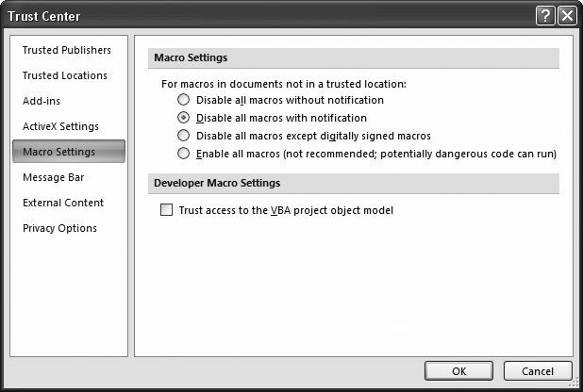Go to ActiveX Settings
Screen dimensions: 583x392
(x=60, y=126)
